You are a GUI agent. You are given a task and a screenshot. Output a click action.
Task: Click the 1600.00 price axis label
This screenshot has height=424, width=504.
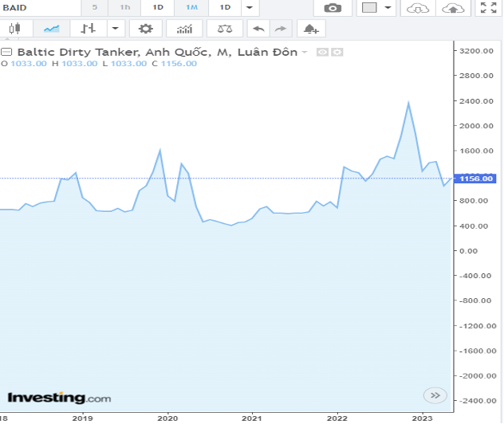(x=476, y=151)
